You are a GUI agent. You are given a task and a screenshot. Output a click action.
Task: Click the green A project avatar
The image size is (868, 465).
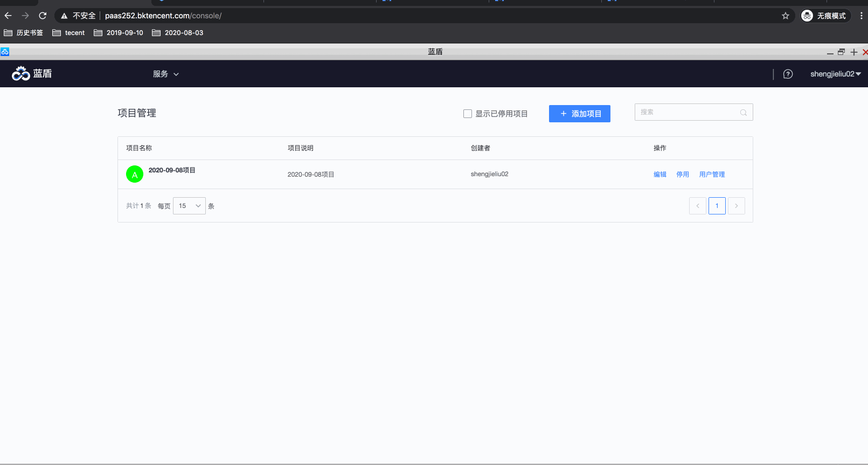click(x=135, y=174)
